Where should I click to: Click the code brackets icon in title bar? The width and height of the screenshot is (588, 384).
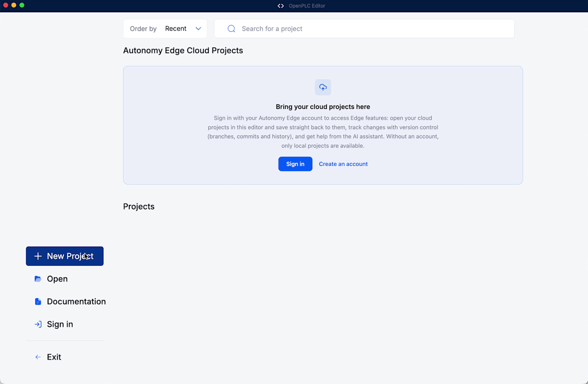pyautogui.click(x=281, y=6)
